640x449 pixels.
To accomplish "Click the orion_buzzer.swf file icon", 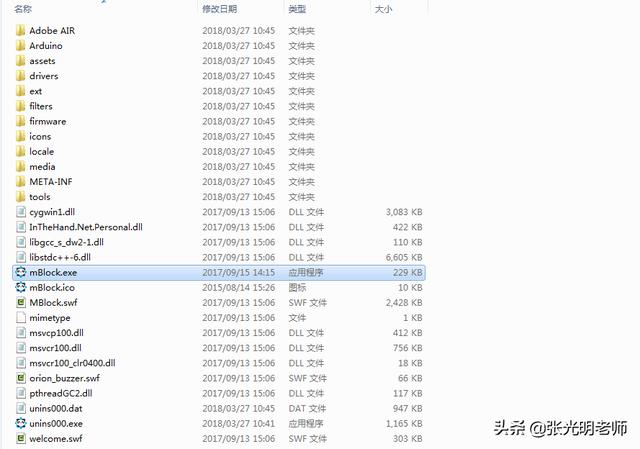I will click(x=20, y=378).
